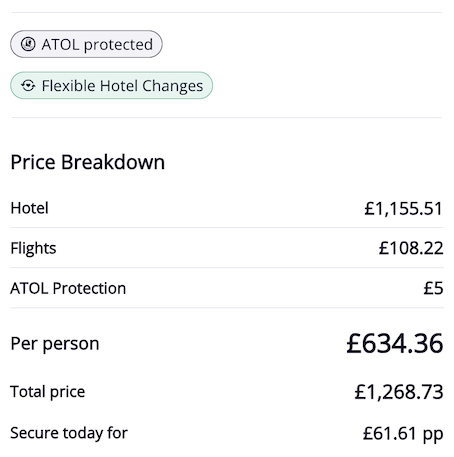
Task: Click the ATOL Protection £5 amount
Action: (x=433, y=288)
